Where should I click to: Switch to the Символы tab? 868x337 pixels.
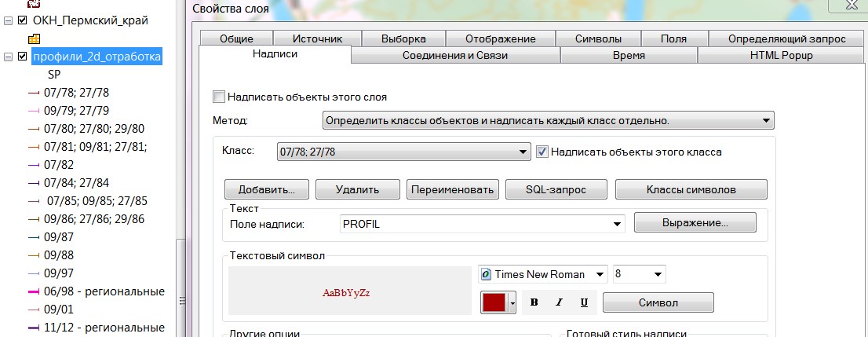598,38
